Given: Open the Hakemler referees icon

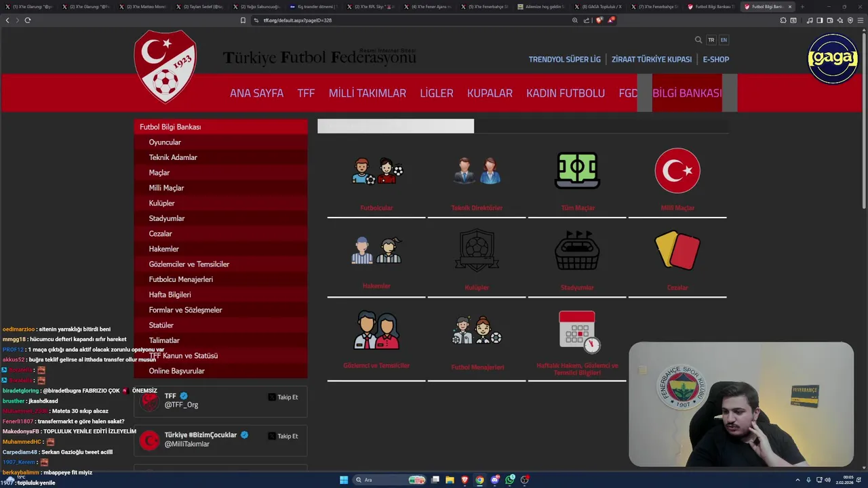Looking at the screenshot, I should (376, 250).
